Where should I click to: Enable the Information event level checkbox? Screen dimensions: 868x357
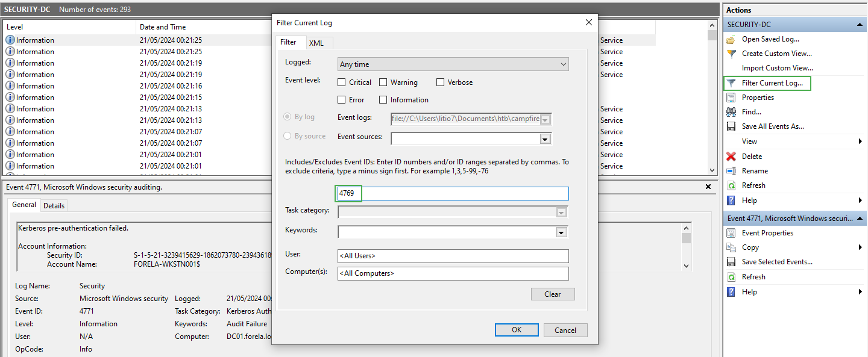click(383, 100)
